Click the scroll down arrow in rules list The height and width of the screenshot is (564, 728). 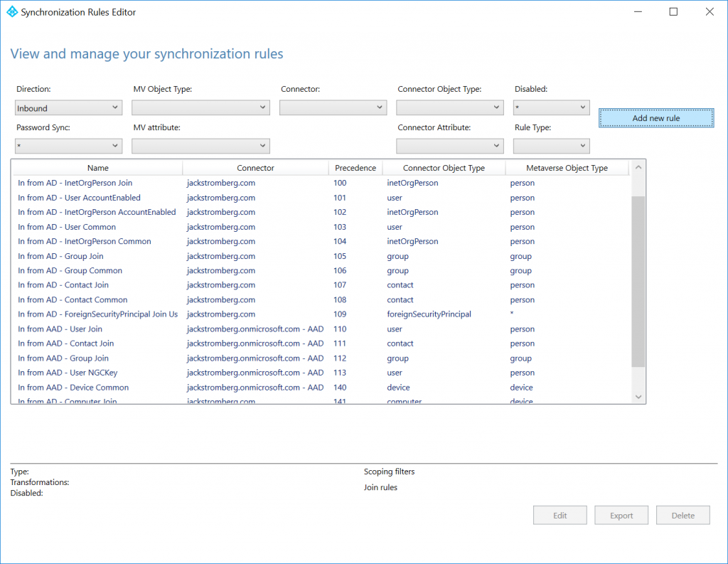click(638, 397)
